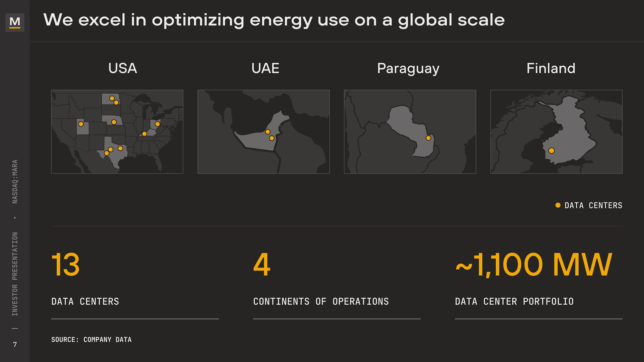Click the orange legend dot beside DATA CENTERS

(558, 205)
